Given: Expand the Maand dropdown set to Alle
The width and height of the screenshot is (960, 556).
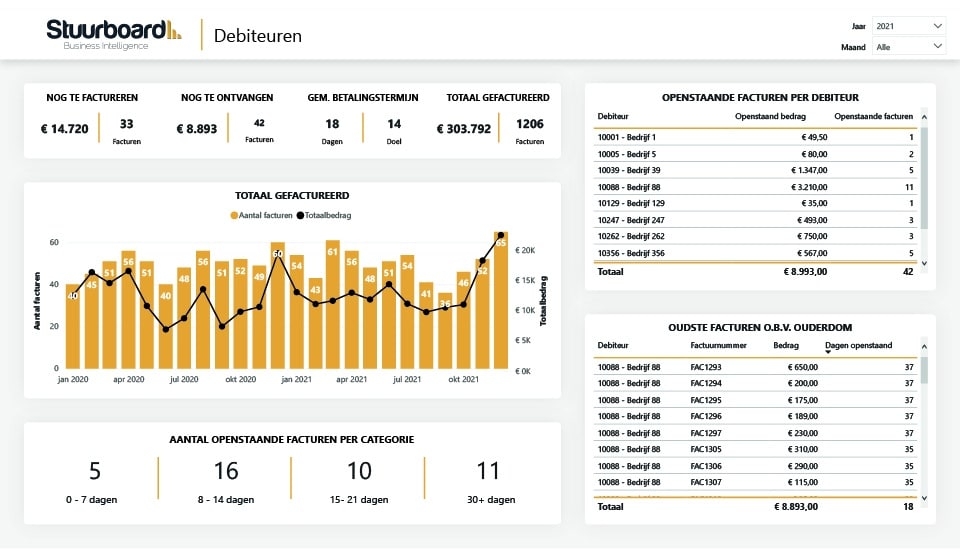Looking at the screenshot, I should tap(908, 47).
